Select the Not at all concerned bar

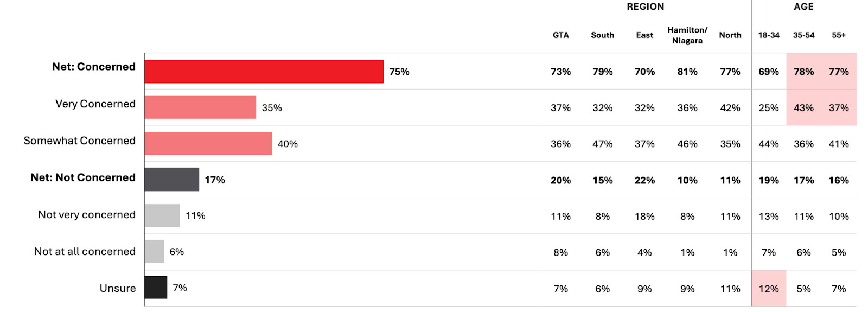click(x=154, y=251)
